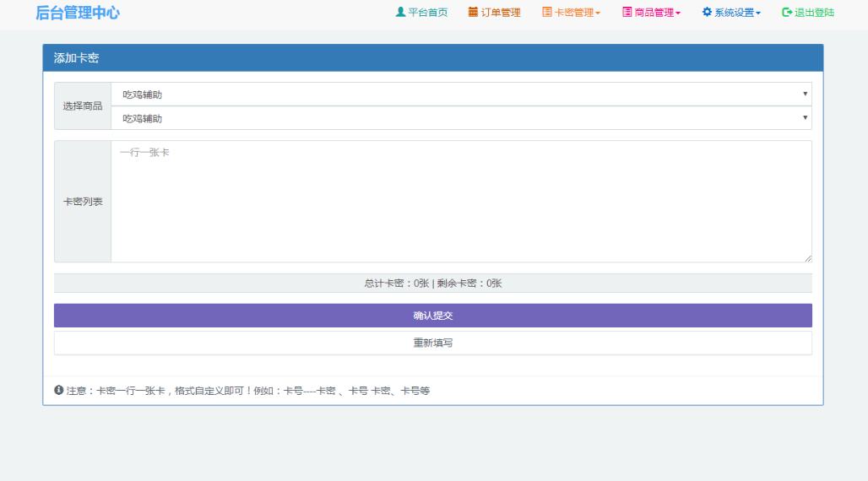
Task: Click the 重新填写 reset button
Action: (x=432, y=343)
